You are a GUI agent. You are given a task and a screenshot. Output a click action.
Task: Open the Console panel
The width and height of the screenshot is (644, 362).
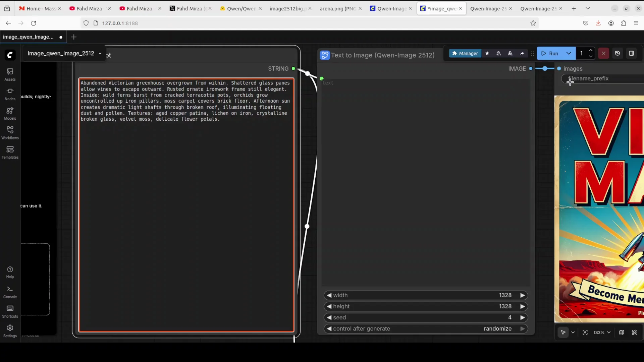click(x=10, y=292)
